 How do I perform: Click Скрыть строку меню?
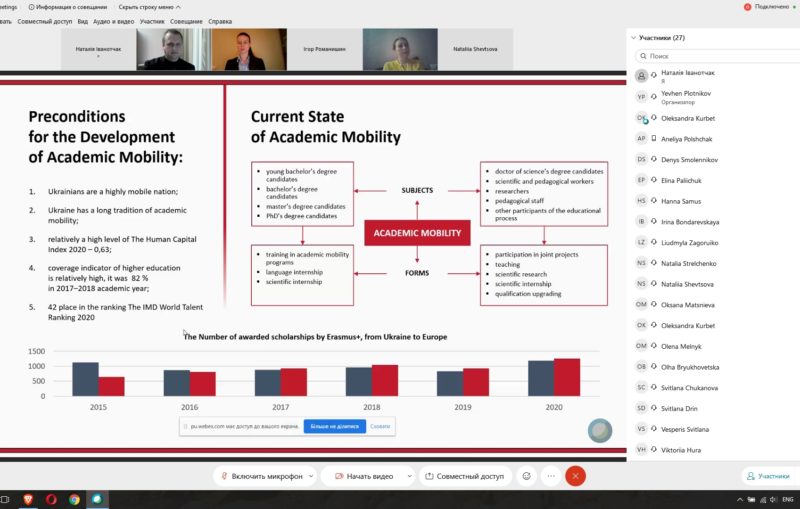(x=149, y=6)
